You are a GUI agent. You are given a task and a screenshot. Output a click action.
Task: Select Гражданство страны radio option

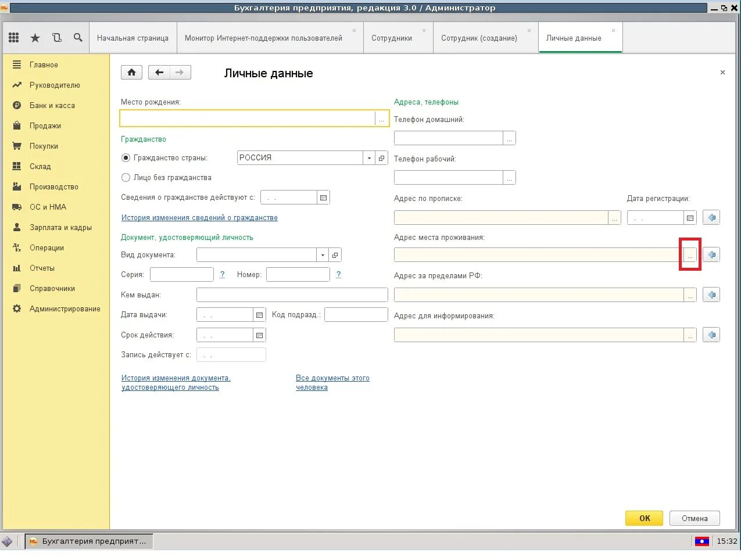[126, 158]
